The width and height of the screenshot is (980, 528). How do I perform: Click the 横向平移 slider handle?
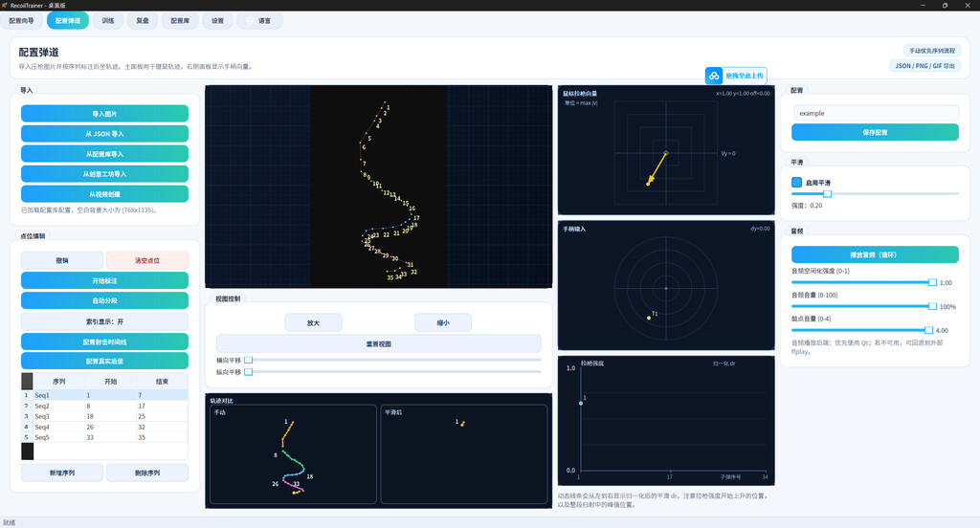pos(248,360)
